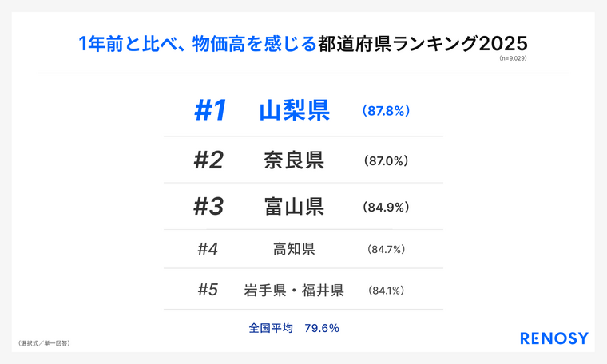Click the 84.1% percentage value
607x364 pixels.
[387, 290]
